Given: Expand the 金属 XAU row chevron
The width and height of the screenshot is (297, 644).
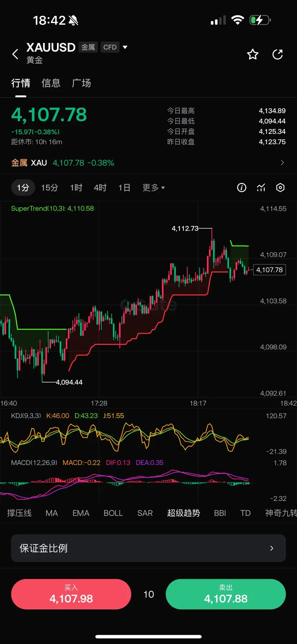Looking at the screenshot, I should coord(282,163).
